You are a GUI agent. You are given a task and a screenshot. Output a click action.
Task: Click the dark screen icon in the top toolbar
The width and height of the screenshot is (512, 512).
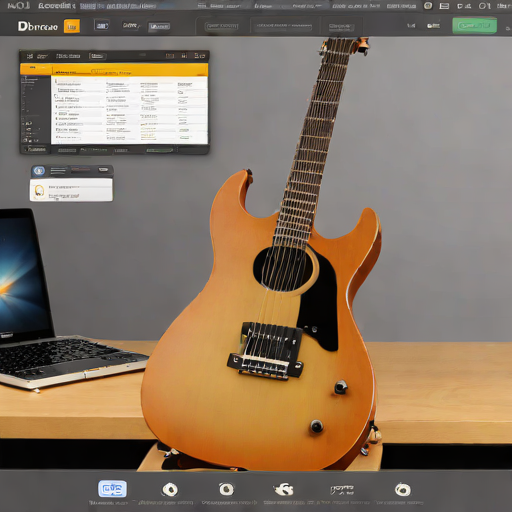pyautogui.click(x=102, y=25)
